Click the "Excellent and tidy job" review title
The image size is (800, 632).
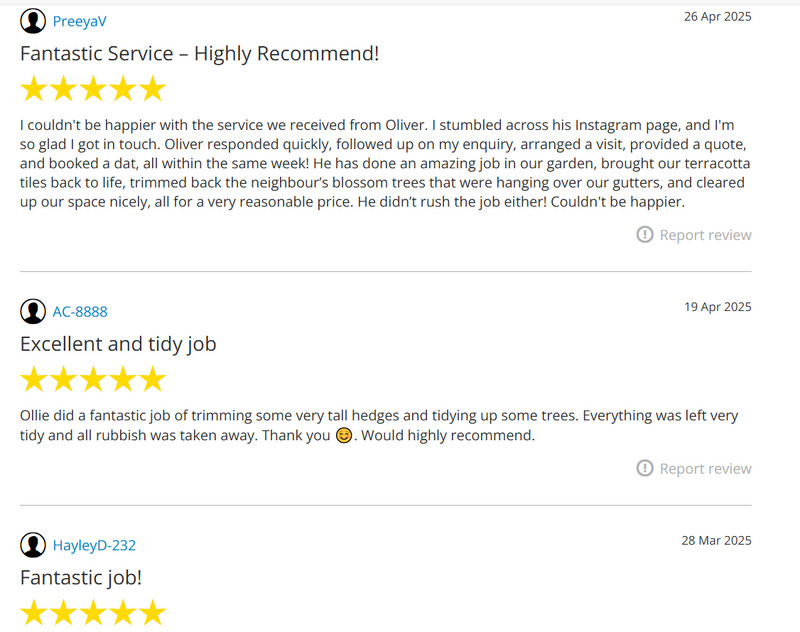(x=118, y=343)
